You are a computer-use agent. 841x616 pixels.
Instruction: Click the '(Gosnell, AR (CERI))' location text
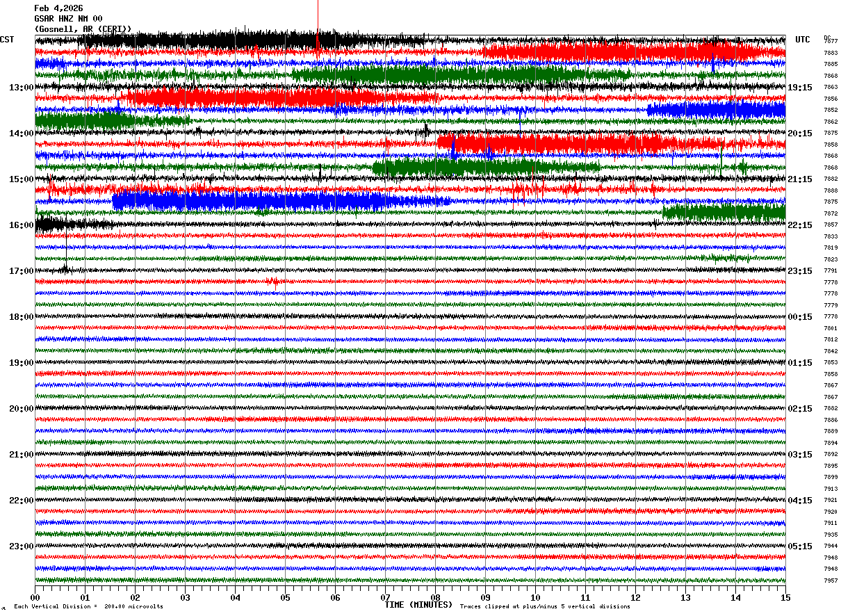pos(83,29)
